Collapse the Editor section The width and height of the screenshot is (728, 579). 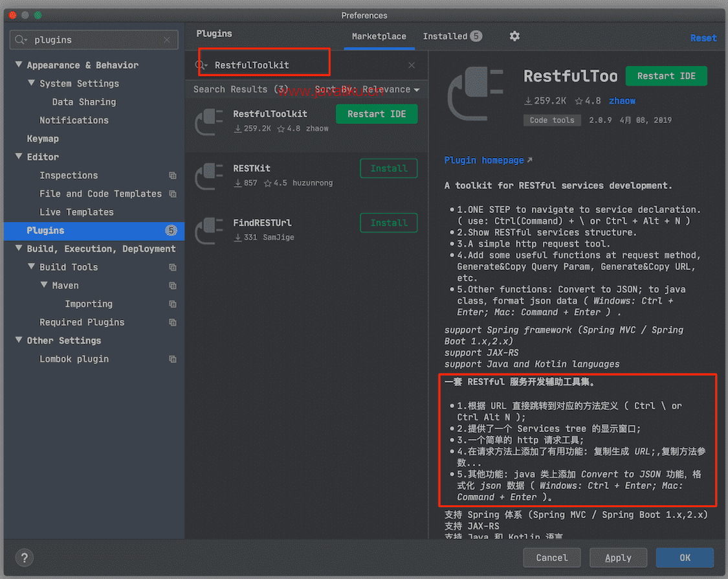click(x=19, y=156)
